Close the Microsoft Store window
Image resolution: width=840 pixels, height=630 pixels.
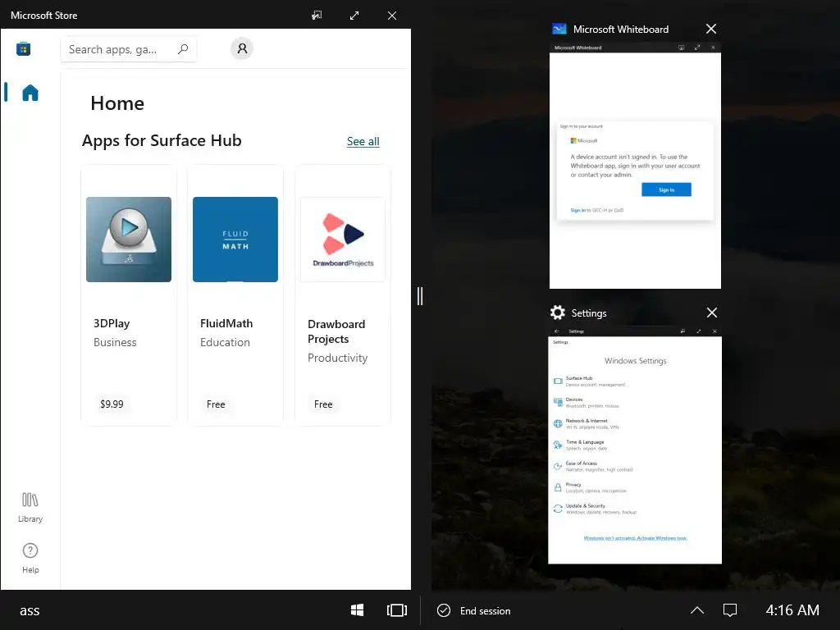tap(392, 16)
